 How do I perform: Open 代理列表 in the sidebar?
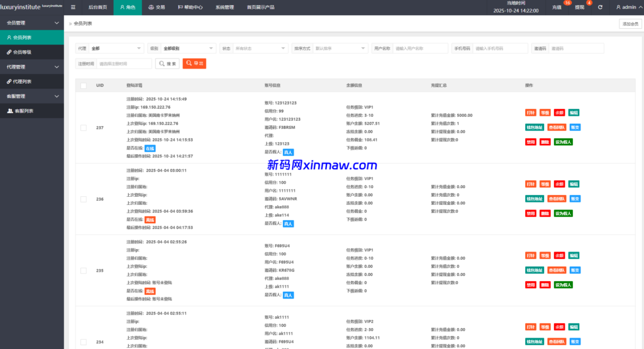pos(31,81)
